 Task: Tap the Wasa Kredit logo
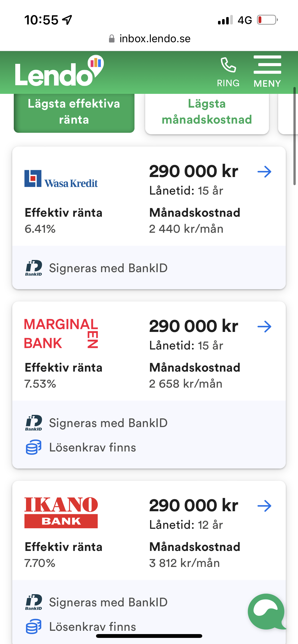pos(61,179)
